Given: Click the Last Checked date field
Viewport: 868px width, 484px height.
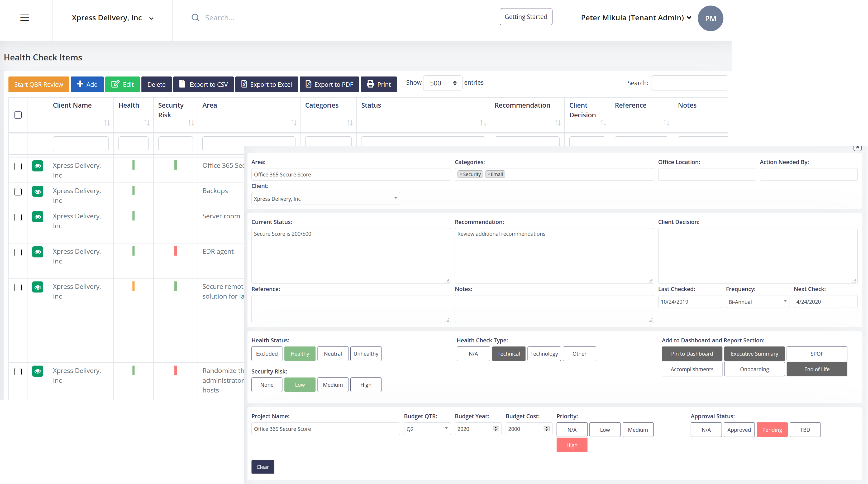Looking at the screenshot, I should click(690, 302).
